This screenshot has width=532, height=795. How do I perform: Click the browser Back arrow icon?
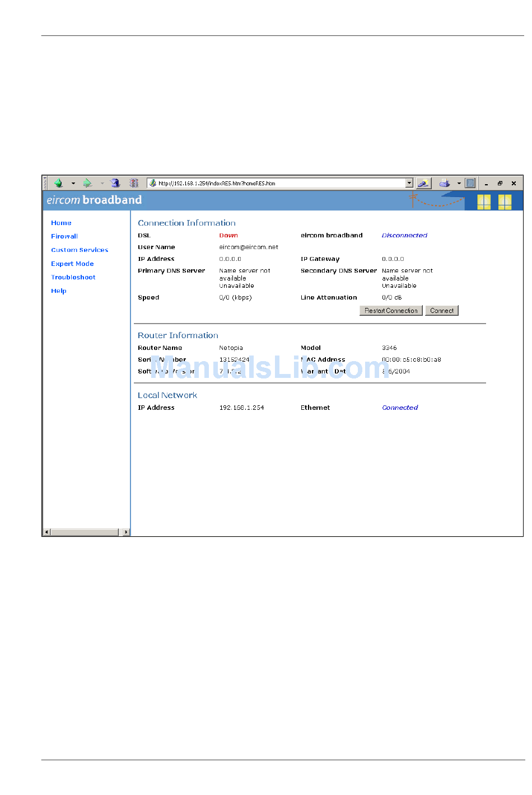pos(59,183)
